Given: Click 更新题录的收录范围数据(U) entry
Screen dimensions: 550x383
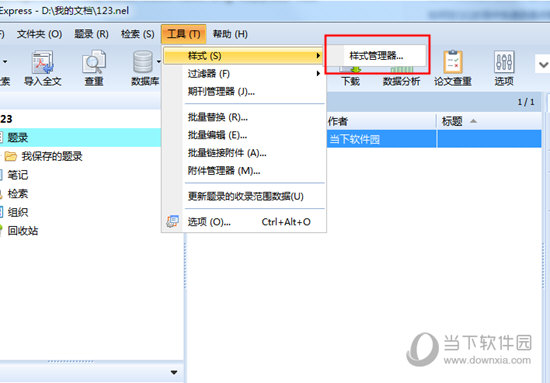Looking at the screenshot, I should (x=246, y=196).
